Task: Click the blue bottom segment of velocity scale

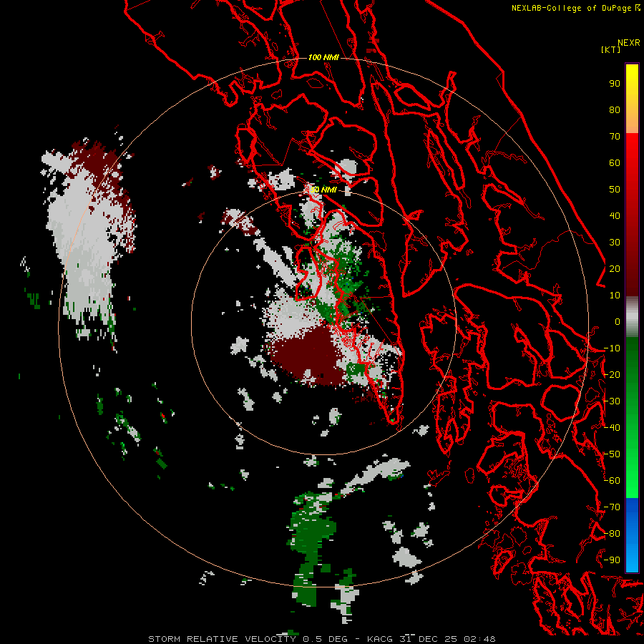Action: [x=632, y=535]
